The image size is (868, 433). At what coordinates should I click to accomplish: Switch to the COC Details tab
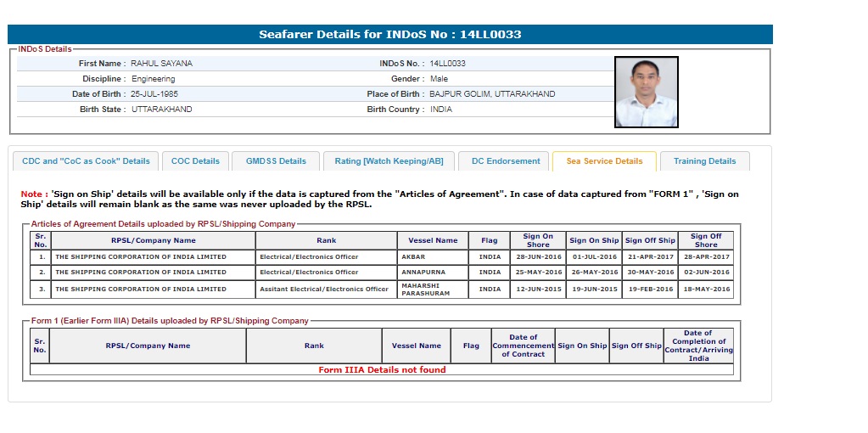(195, 161)
